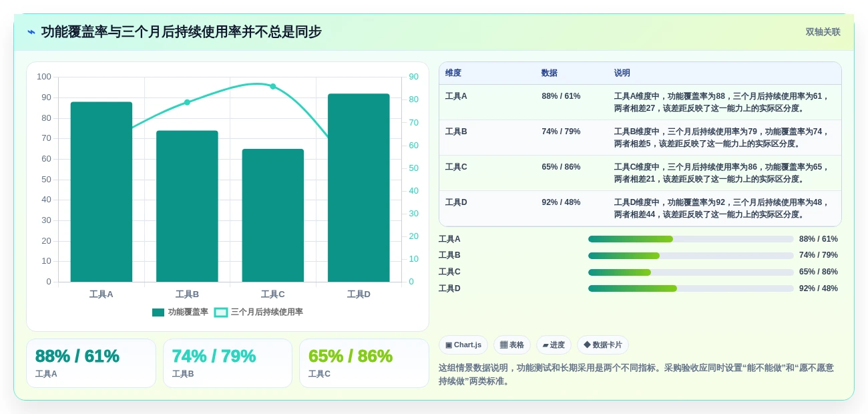Click the summary paragraph below tags
The image size is (868, 414).
pyautogui.click(x=636, y=375)
